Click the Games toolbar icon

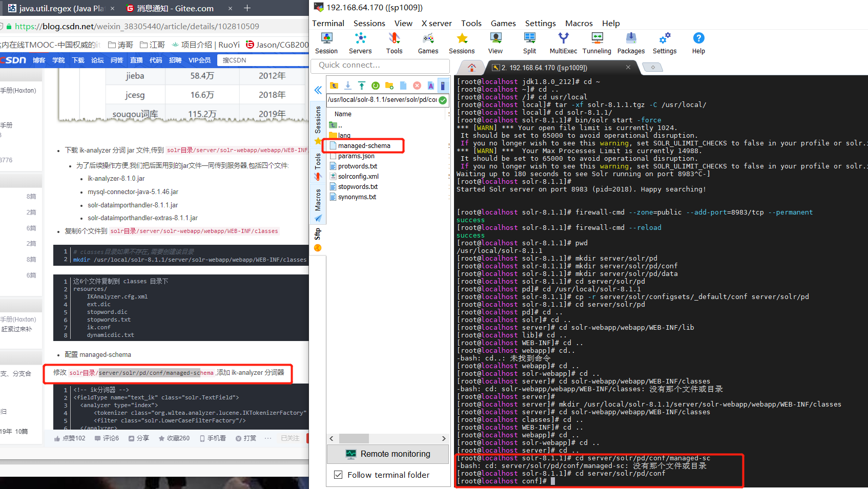pyautogui.click(x=428, y=43)
